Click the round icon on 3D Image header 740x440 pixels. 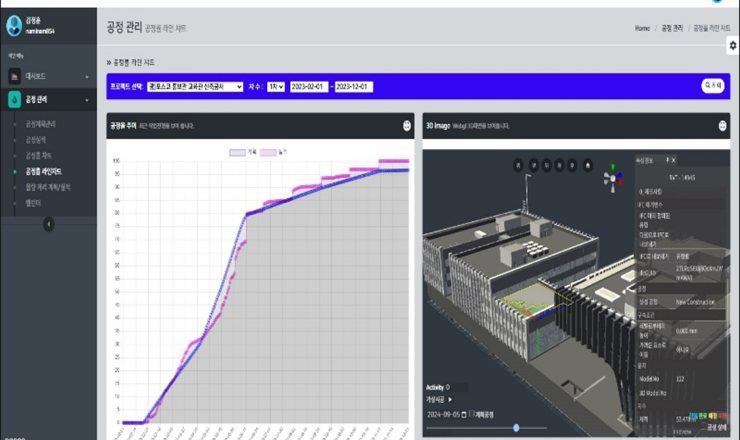(722, 126)
